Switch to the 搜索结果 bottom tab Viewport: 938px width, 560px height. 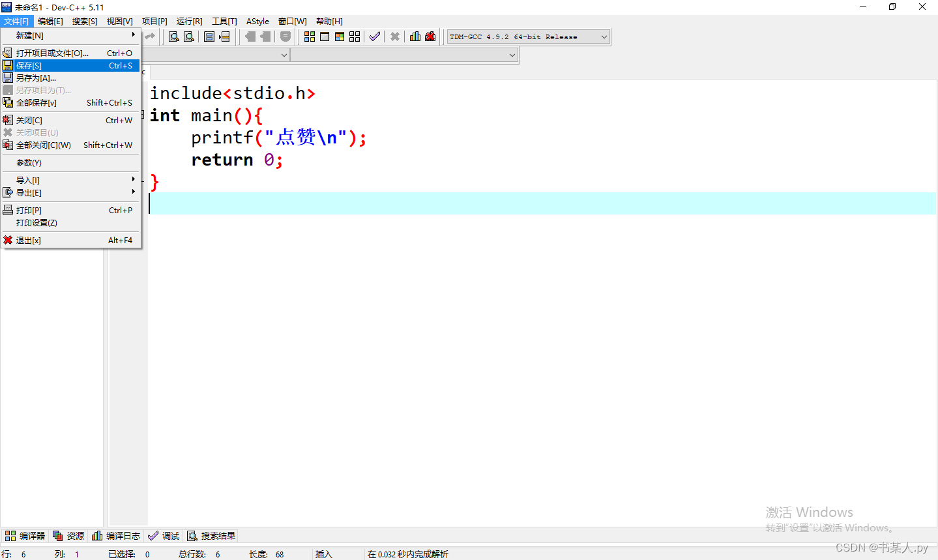tap(211, 536)
